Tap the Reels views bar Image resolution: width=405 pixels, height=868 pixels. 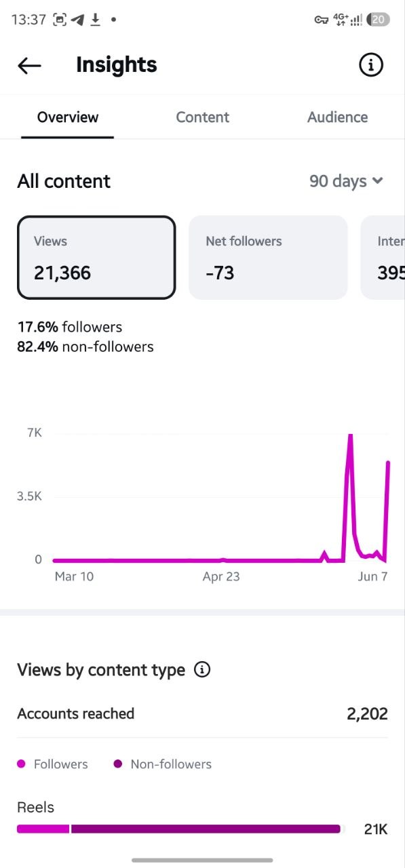(178, 829)
